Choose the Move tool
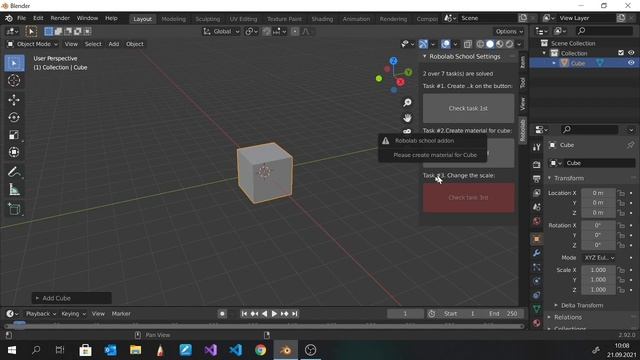Viewport: 640px width, 360px height. (x=14, y=100)
